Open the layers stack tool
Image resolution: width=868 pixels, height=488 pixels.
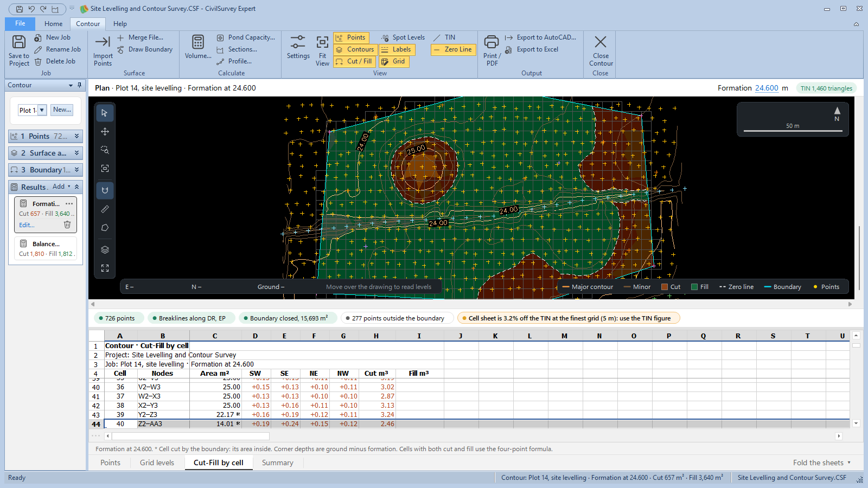click(x=105, y=249)
